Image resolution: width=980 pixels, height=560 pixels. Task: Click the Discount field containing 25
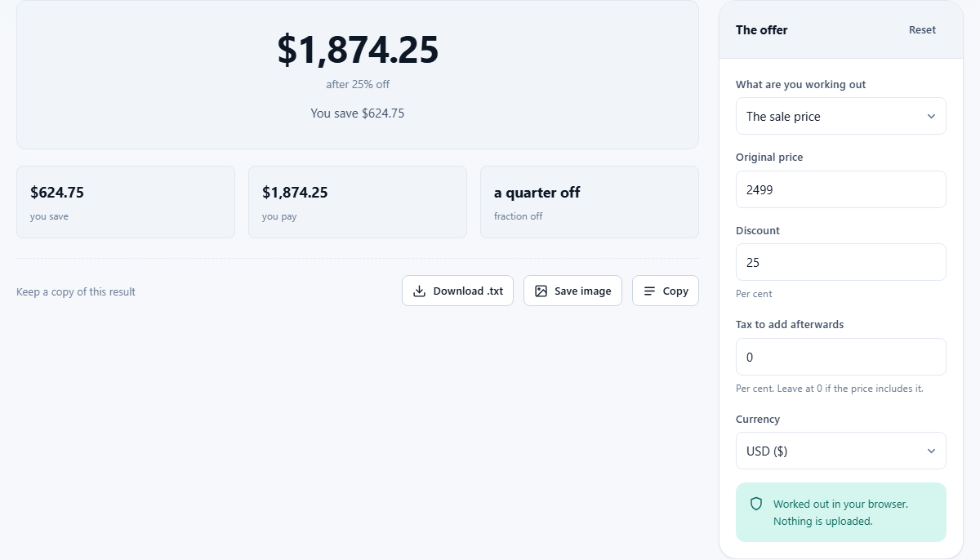pyautogui.click(x=841, y=262)
